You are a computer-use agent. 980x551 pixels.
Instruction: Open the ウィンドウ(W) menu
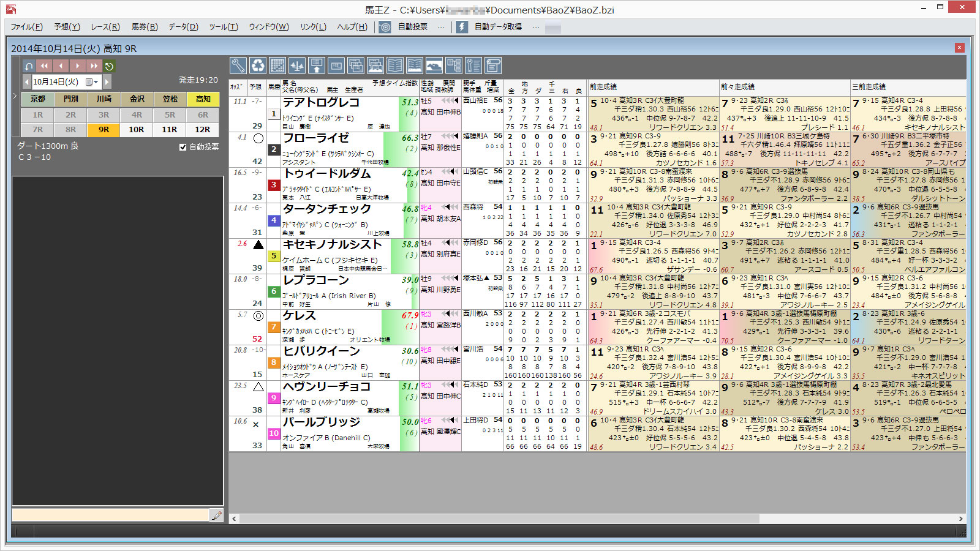(x=268, y=27)
